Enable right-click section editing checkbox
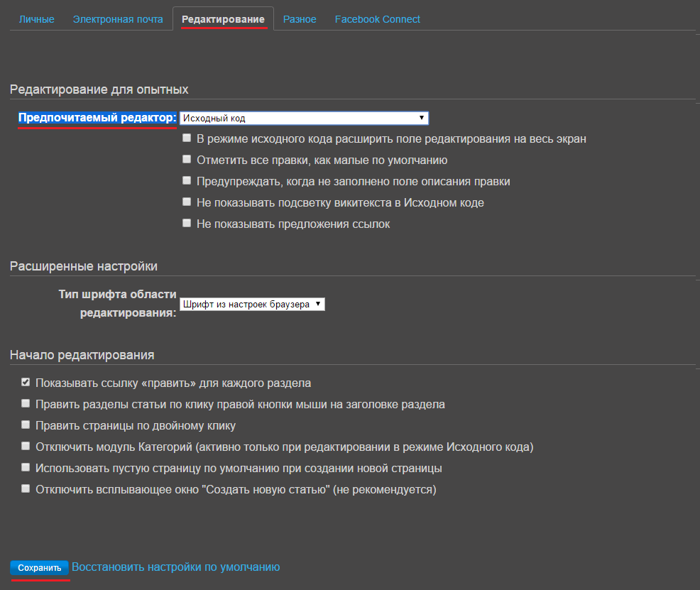 26,403
